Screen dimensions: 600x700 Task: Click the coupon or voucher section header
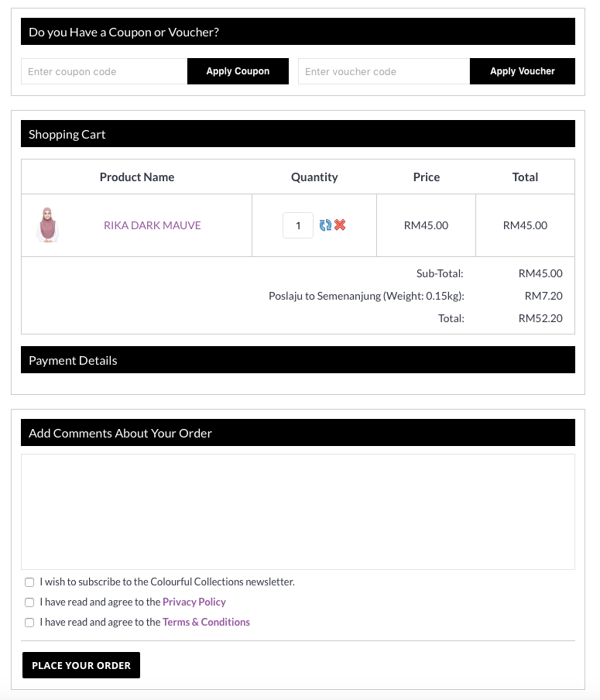pos(298,31)
